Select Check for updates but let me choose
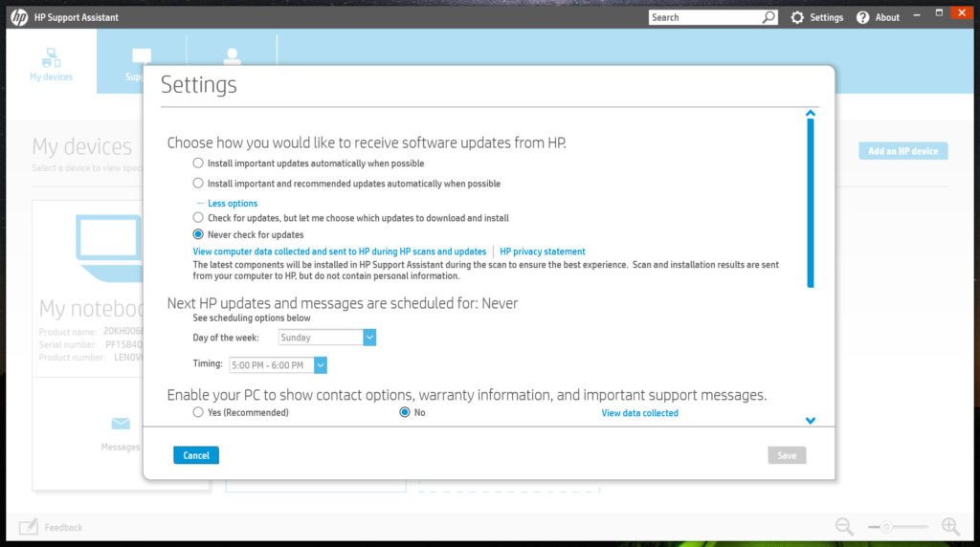The height and width of the screenshot is (547, 980). click(198, 217)
